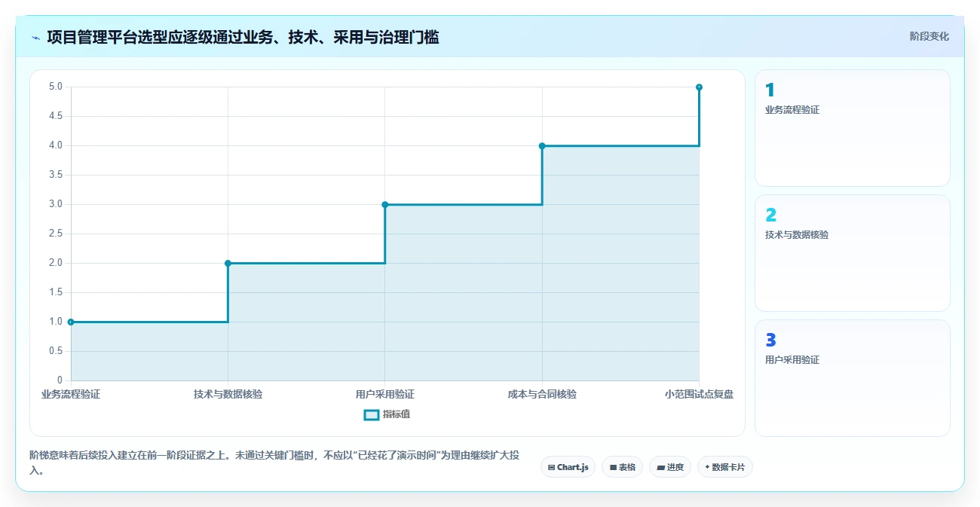Click x-axis label 业务流程验证

pyautogui.click(x=71, y=394)
